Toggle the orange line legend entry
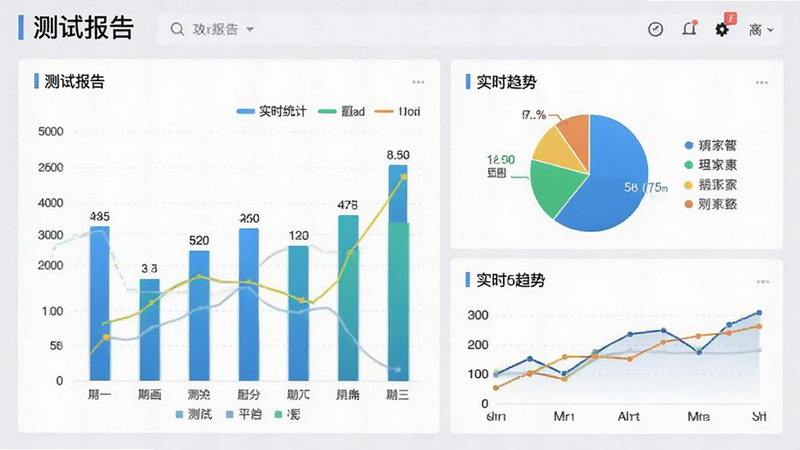Viewport: 800px width, 450px height. point(397,111)
